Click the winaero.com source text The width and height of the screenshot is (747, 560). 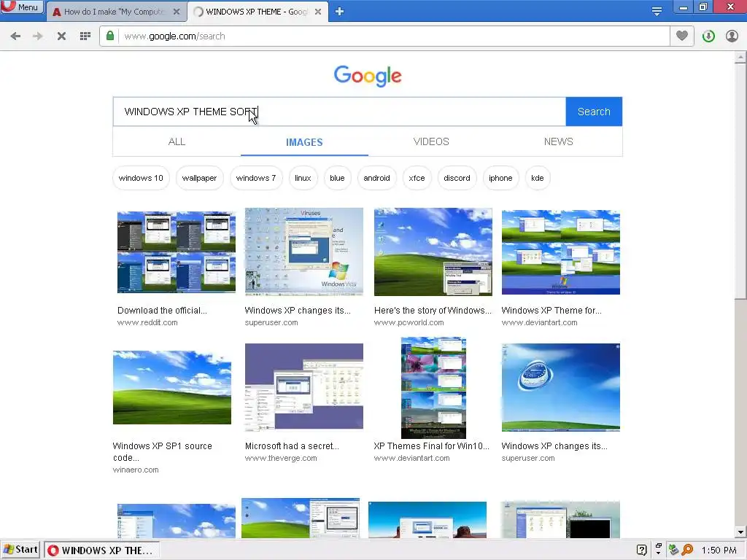[136, 470]
